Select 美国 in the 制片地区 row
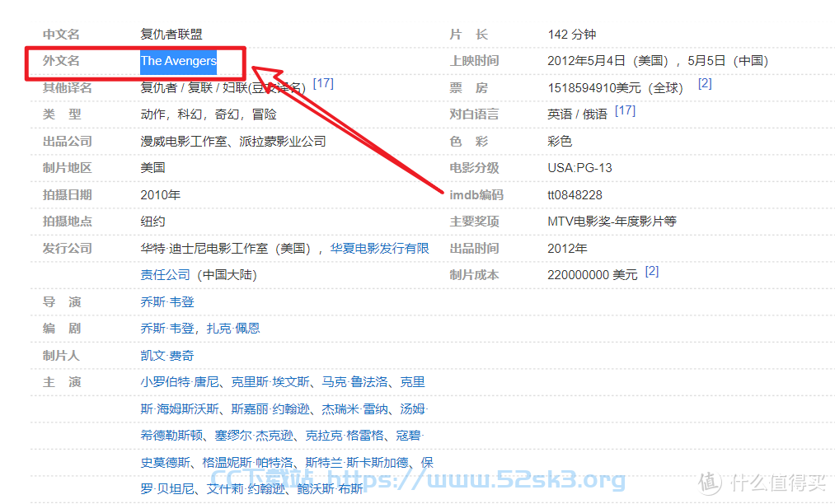Screen dimensions: 835x504 pyautogui.click(x=152, y=168)
